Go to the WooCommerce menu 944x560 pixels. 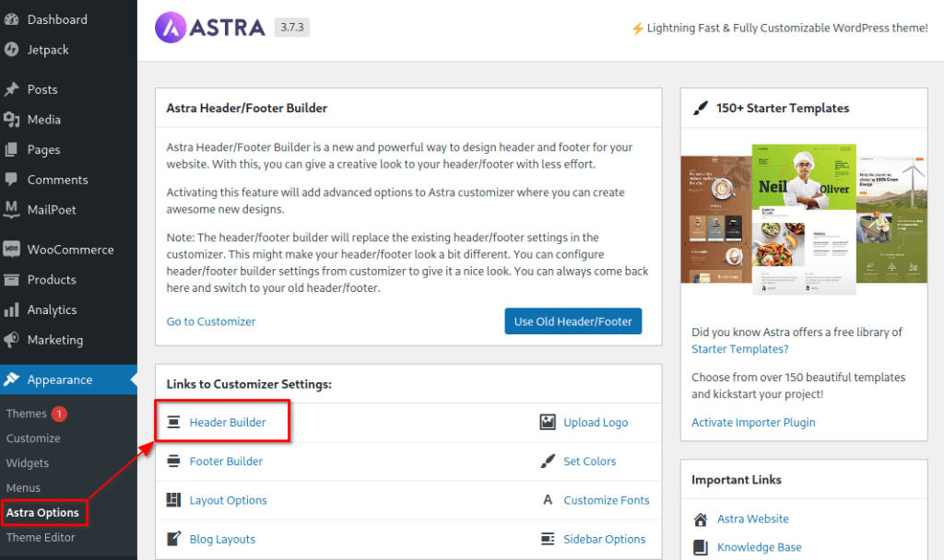(68, 249)
